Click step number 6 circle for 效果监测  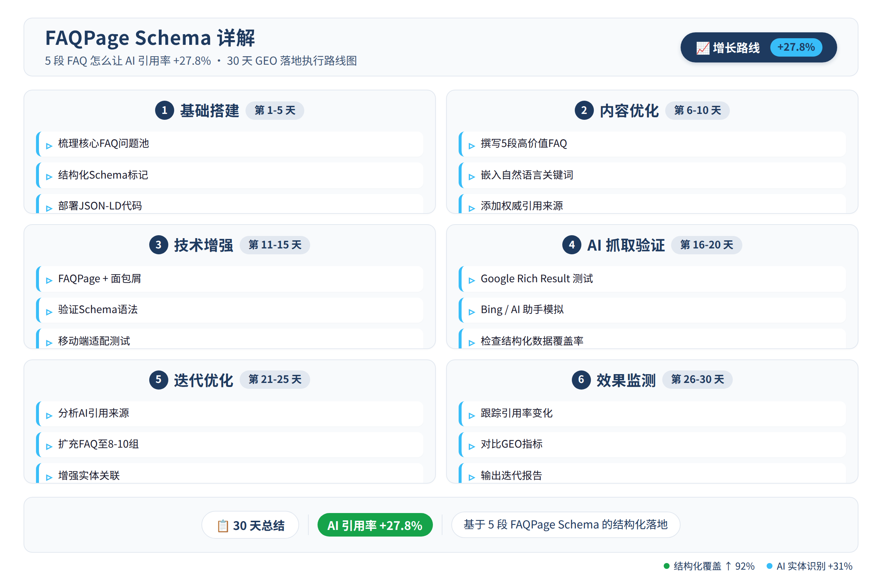(x=581, y=380)
